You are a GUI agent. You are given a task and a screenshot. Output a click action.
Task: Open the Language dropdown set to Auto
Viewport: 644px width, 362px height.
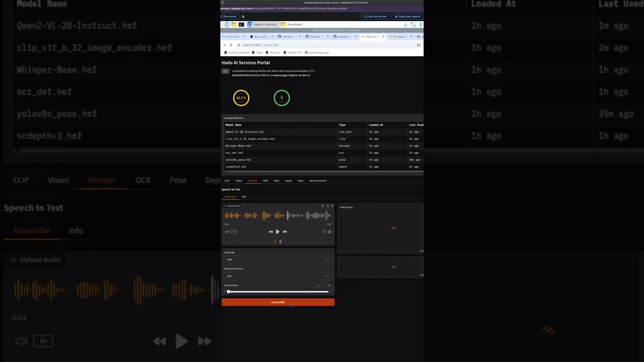[x=278, y=259]
